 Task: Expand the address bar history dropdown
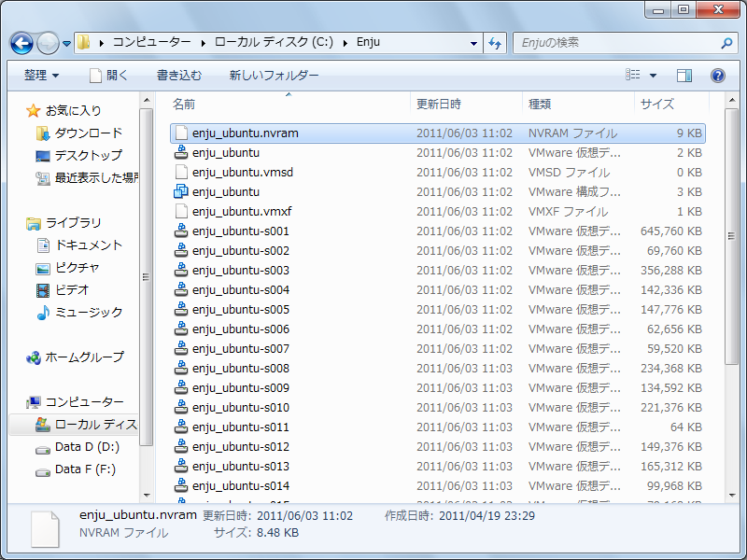click(x=473, y=43)
